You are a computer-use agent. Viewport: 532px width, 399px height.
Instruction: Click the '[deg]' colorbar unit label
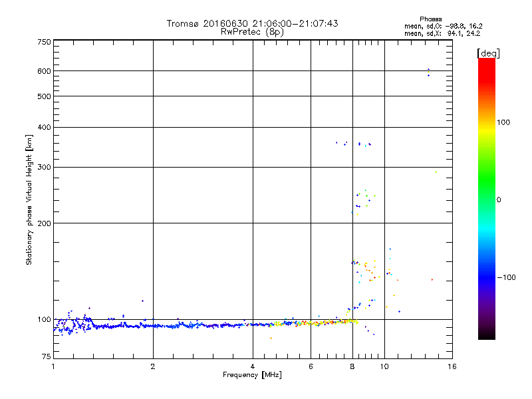point(488,53)
